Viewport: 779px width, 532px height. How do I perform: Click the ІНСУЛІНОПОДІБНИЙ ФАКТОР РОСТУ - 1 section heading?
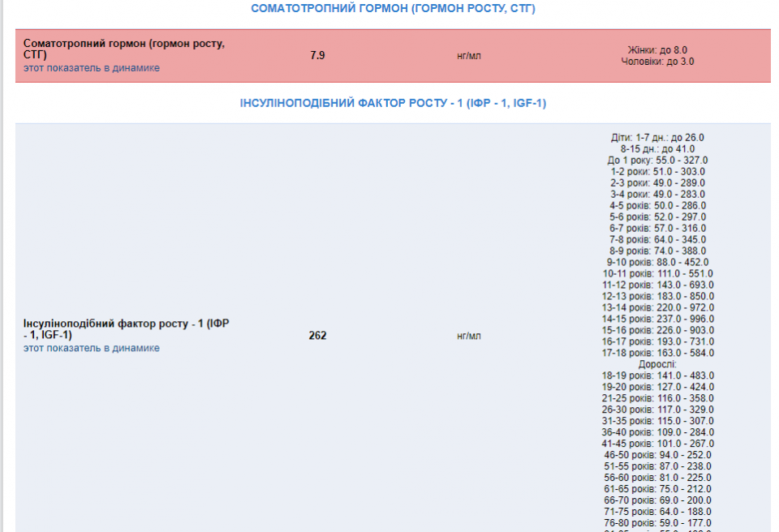(x=393, y=104)
